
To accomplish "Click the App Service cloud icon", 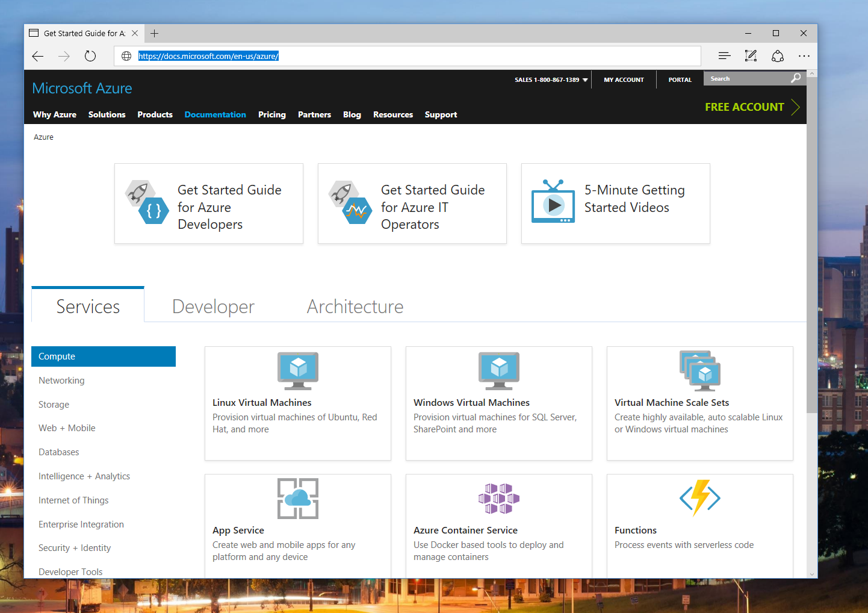I will (x=298, y=499).
